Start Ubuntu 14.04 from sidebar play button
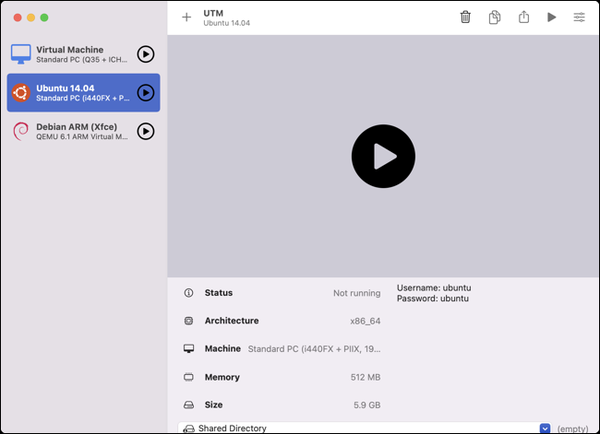 146,93
